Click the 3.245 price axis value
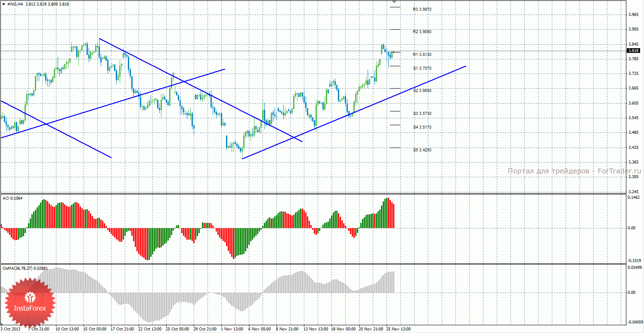 633,191
